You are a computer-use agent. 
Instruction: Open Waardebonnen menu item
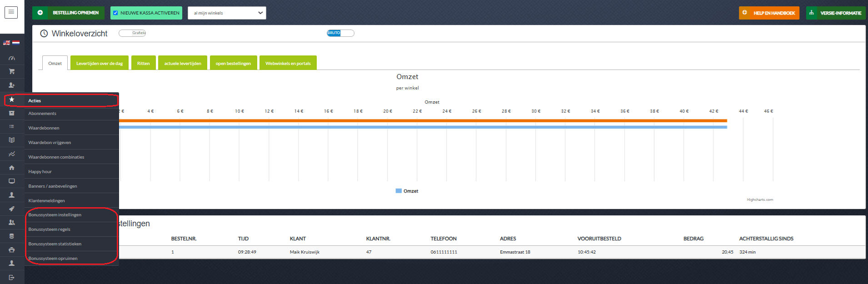[x=72, y=128]
